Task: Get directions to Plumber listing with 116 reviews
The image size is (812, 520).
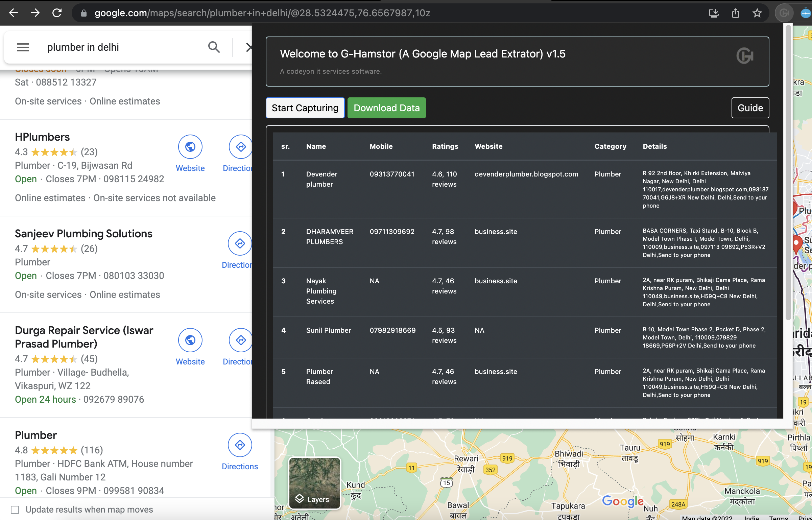Action: (x=240, y=445)
